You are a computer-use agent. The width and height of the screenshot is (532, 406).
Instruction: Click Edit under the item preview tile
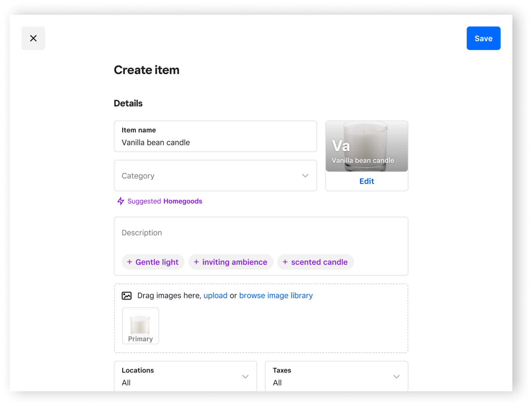366,181
